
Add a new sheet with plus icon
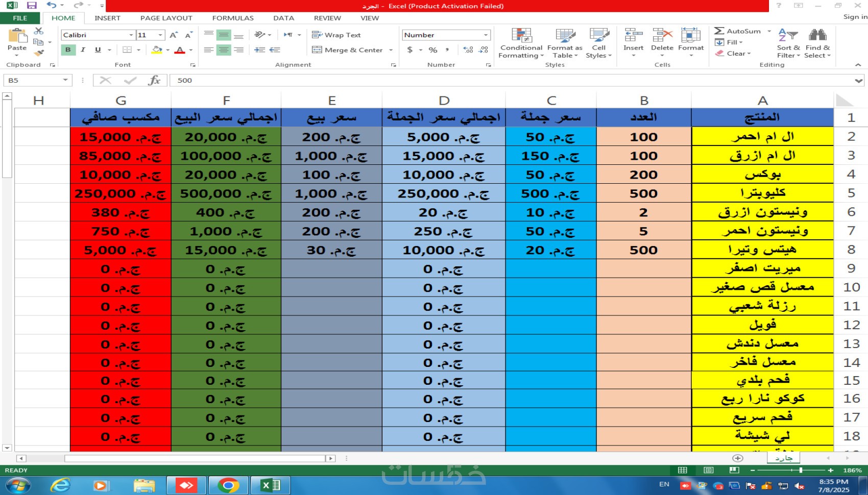(737, 458)
